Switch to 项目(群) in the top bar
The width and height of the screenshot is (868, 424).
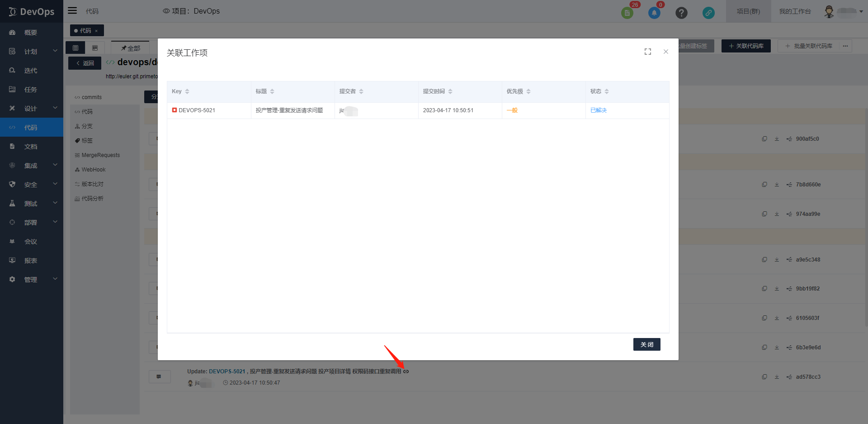pos(748,11)
